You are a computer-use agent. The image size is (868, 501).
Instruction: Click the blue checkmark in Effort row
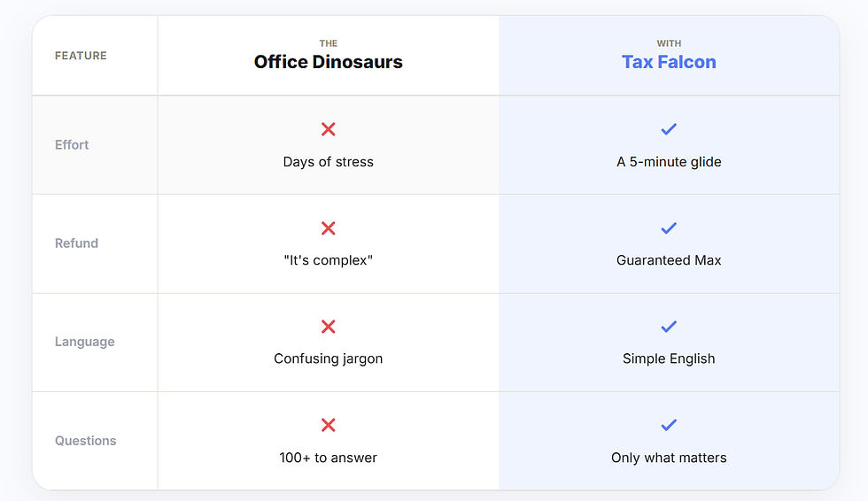click(669, 129)
